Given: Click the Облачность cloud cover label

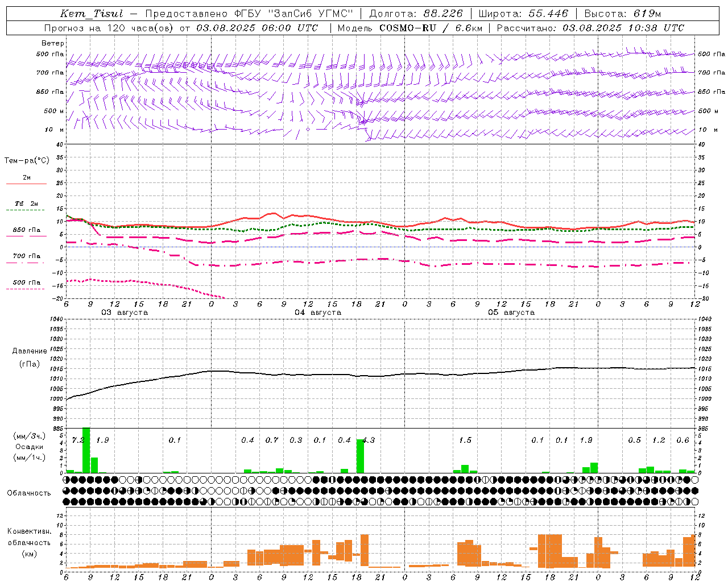Looking at the screenshot, I should click(29, 493).
